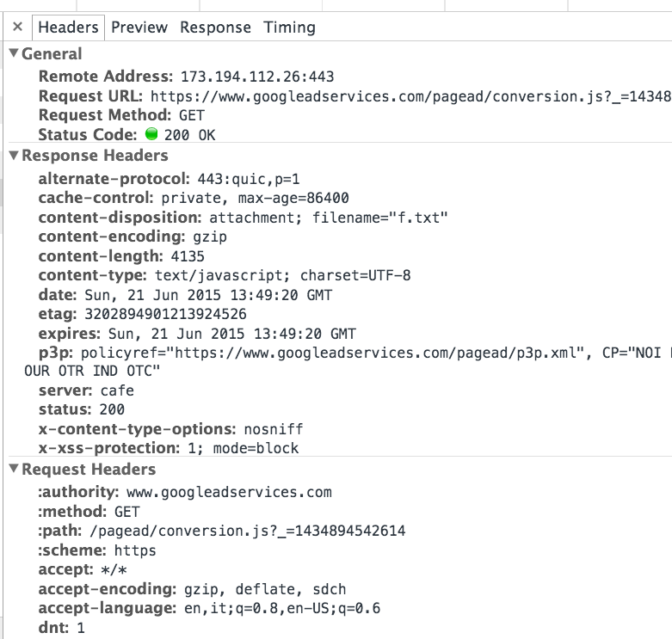Open the Response tab
672x639 pixels.
pos(215,28)
